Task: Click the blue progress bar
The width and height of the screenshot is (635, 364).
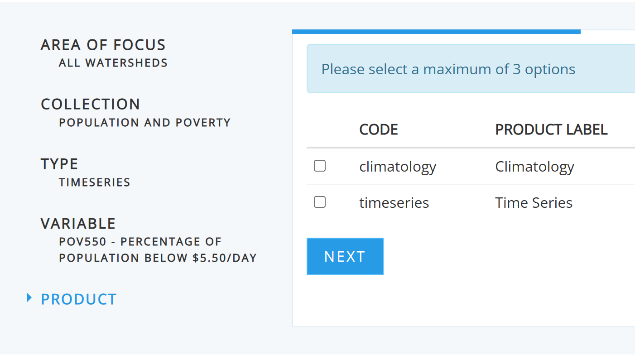Action: pos(436,32)
